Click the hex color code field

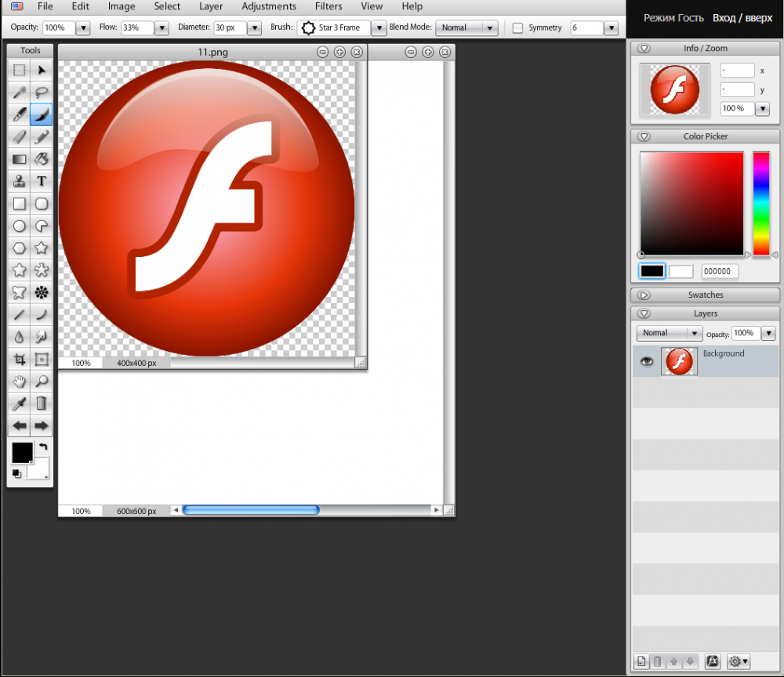tap(719, 271)
